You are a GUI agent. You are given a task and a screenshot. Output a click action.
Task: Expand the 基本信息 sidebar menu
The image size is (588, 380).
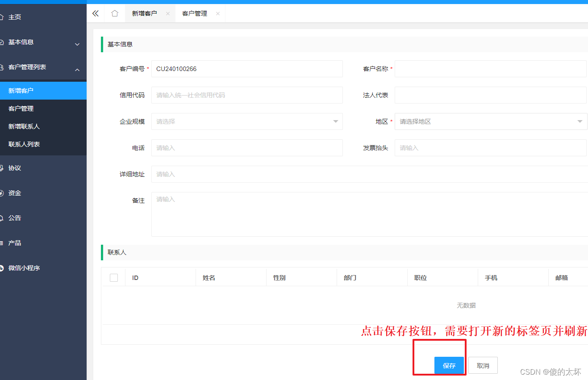(43, 42)
